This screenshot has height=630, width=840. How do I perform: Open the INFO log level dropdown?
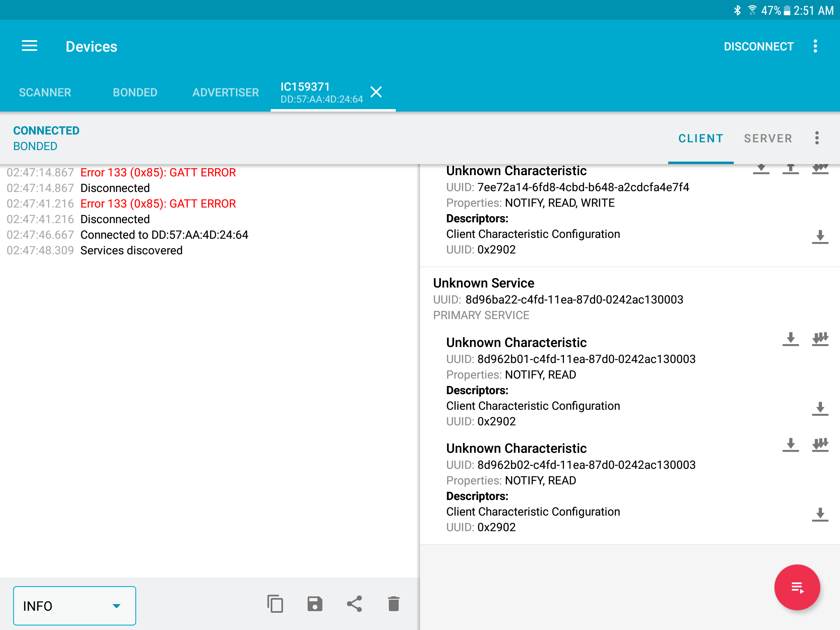(x=74, y=605)
